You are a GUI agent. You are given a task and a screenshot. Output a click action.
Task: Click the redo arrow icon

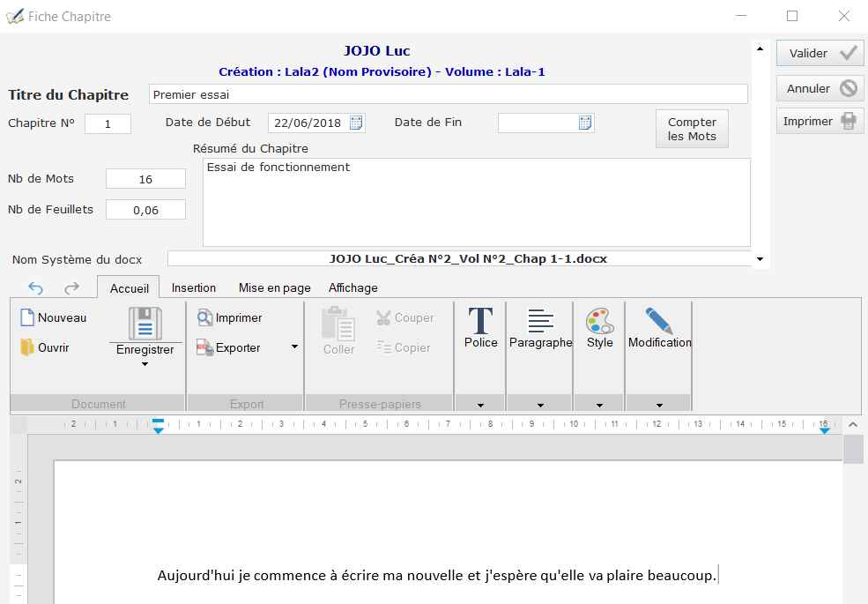(x=72, y=288)
